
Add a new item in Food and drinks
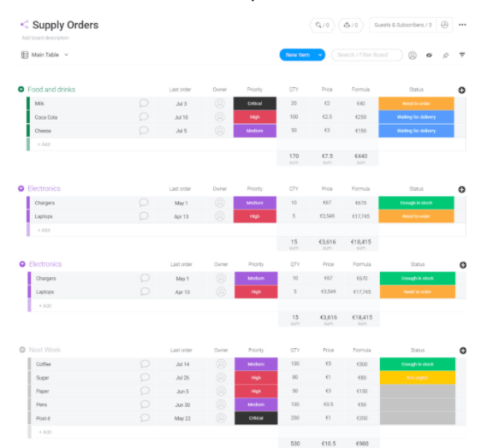pos(44,144)
